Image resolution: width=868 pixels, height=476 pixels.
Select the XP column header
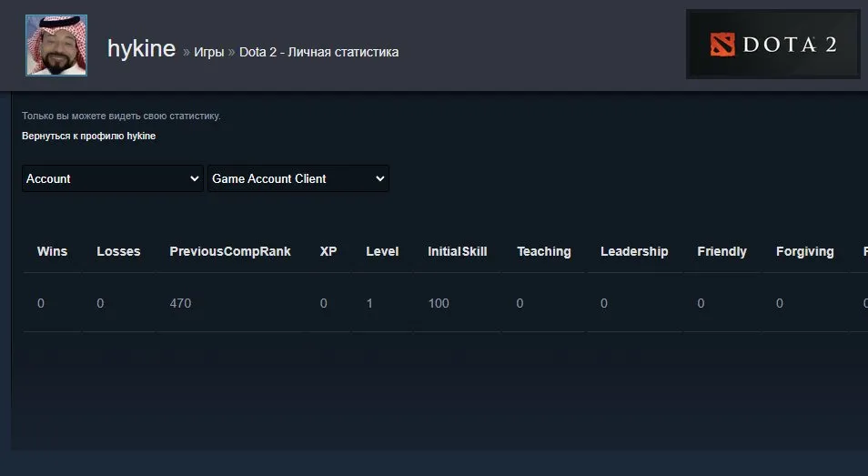[x=328, y=251]
